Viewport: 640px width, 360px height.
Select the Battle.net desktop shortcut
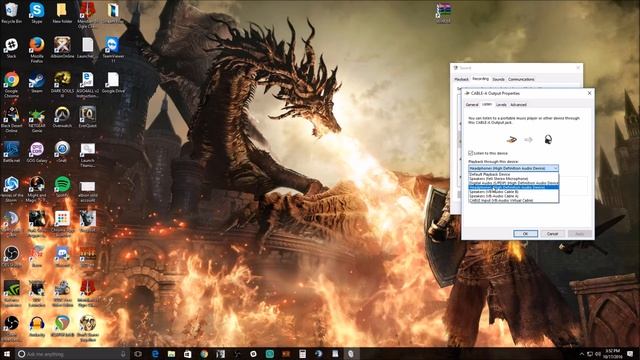pos(11,152)
